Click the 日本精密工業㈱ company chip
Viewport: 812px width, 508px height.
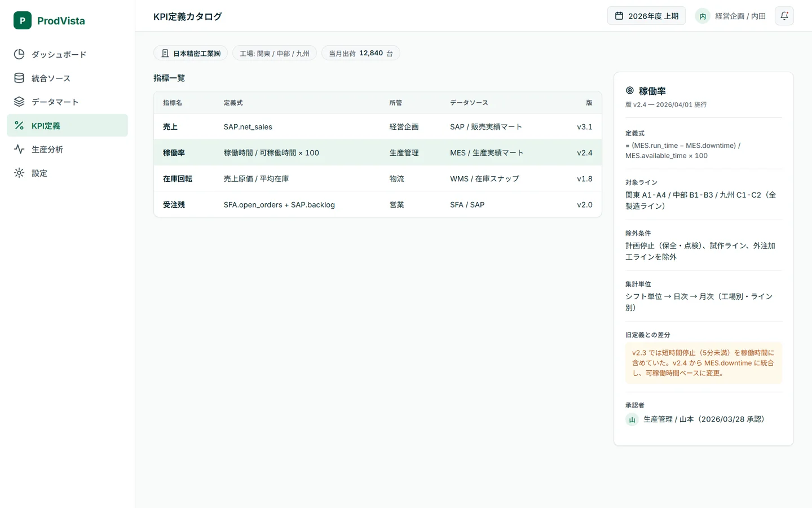click(x=191, y=53)
